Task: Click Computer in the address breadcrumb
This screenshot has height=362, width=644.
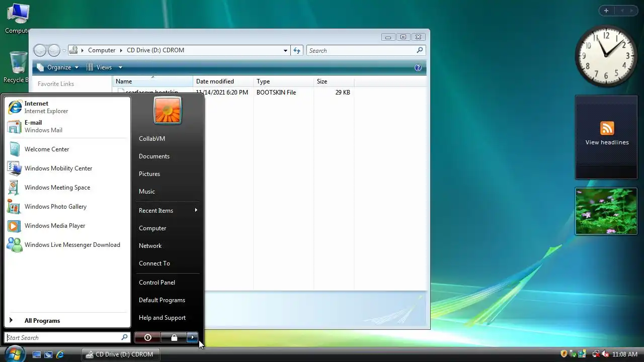Action: point(102,50)
